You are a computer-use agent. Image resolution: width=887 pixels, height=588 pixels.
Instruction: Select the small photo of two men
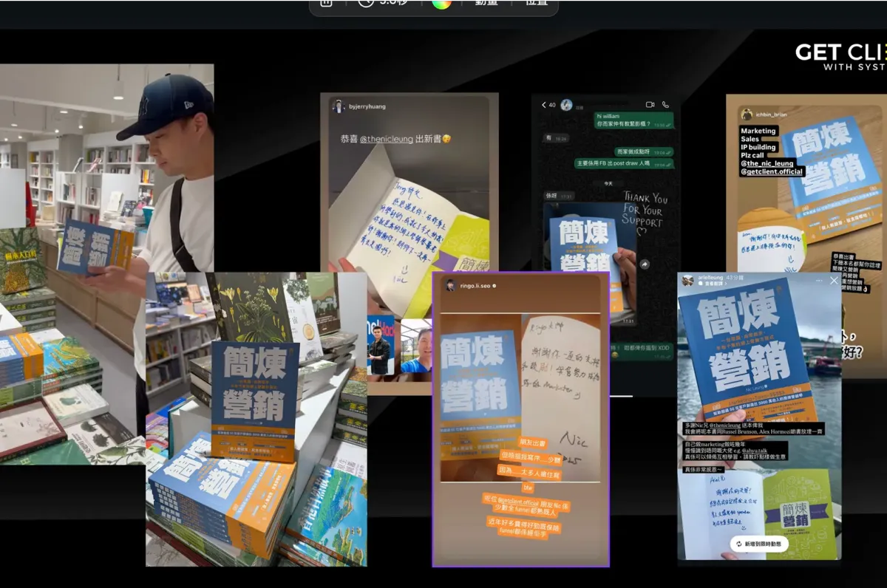tap(399, 345)
